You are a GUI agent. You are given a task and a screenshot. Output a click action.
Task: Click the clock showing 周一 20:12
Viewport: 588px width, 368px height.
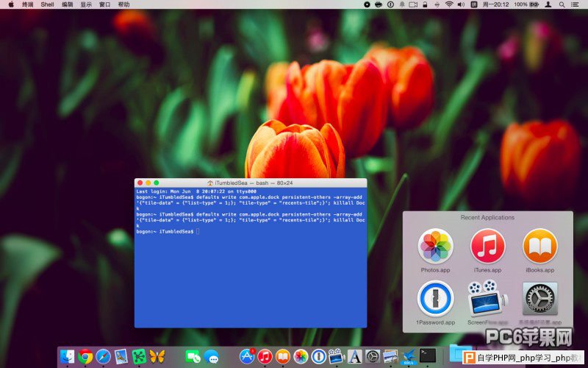tap(495, 4)
